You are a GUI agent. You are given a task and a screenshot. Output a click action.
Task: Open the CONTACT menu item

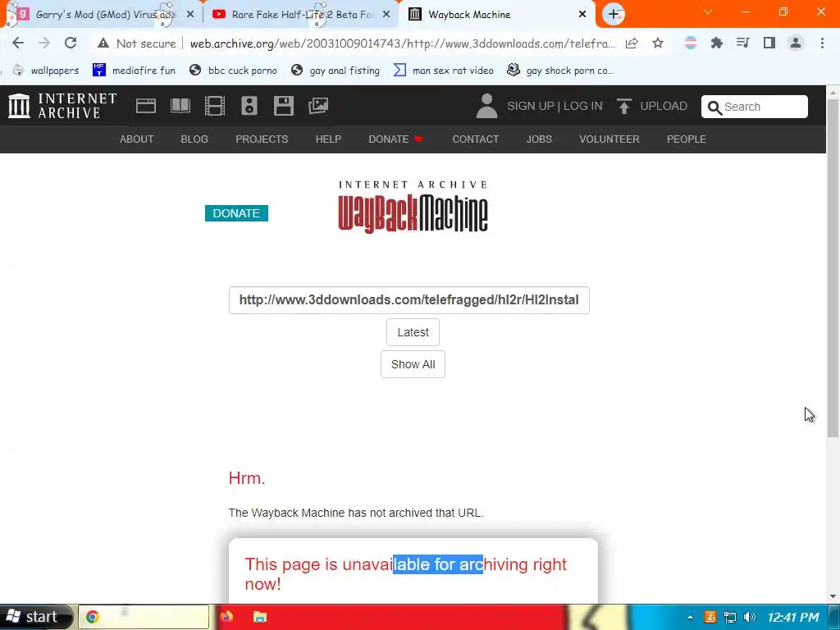tap(475, 139)
